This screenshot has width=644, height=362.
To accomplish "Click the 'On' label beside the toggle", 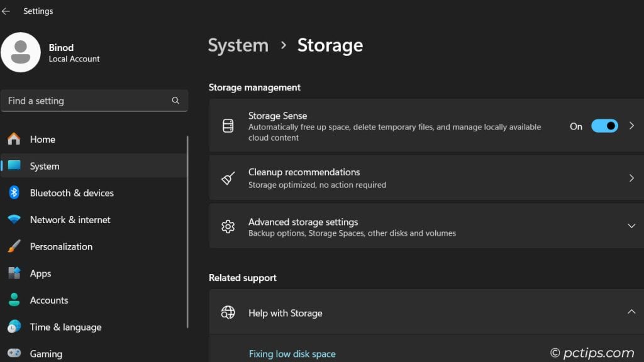I will tap(576, 126).
